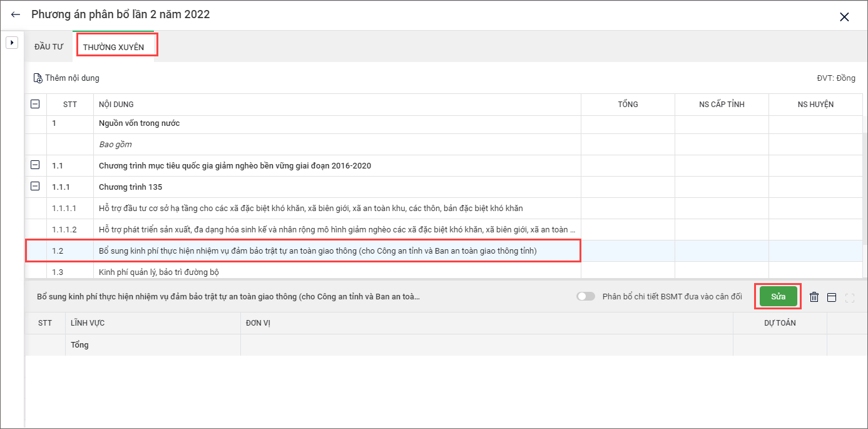Expand the left sidebar panel arrow
The height and width of the screenshot is (429, 868).
(x=11, y=43)
